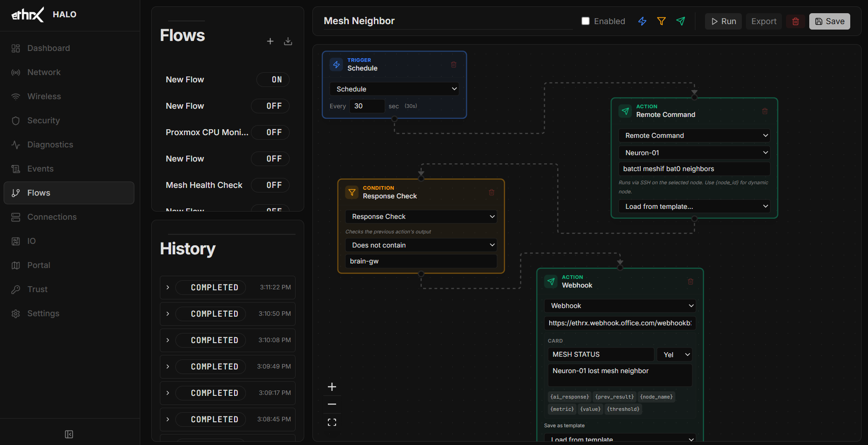Click the Response Check funnel node icon
Viewport: 868px width, 445px height.
coord(352,192)
